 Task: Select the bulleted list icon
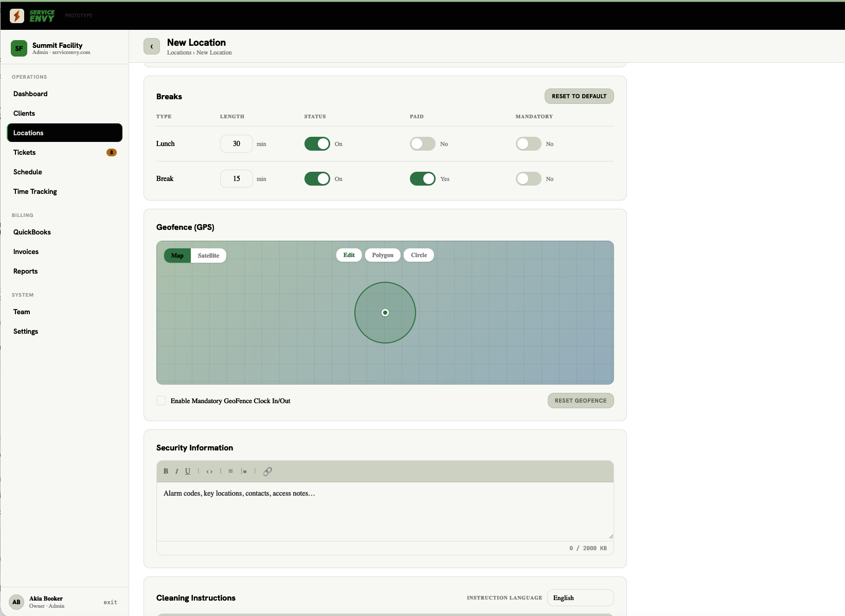pyautogui.click(x=230, y=471)
